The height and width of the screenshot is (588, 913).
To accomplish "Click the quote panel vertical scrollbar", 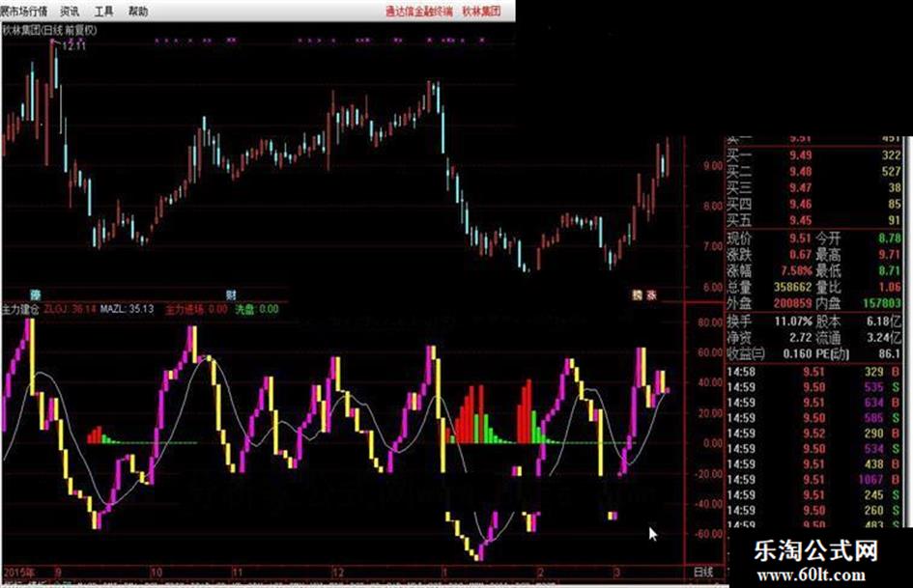I will 907,332.
